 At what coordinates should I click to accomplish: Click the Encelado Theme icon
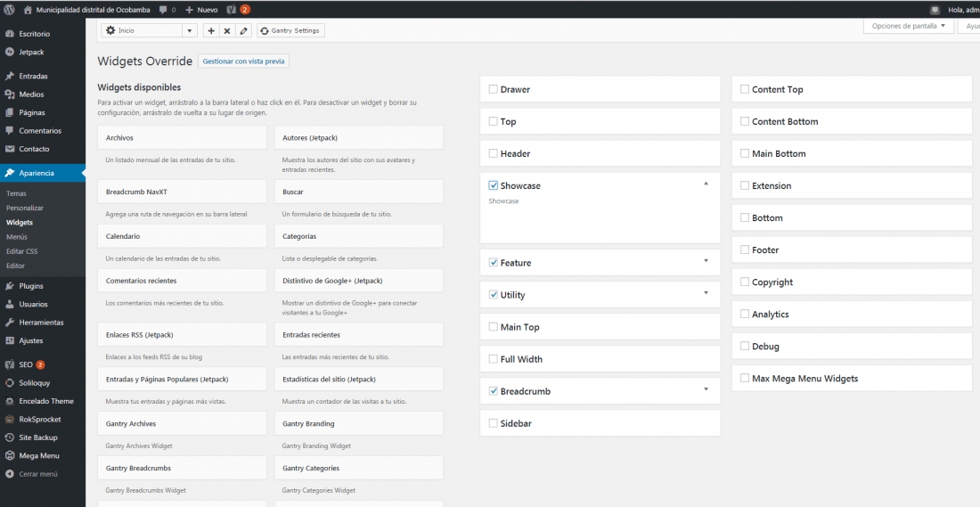click(x=10, y=401)
